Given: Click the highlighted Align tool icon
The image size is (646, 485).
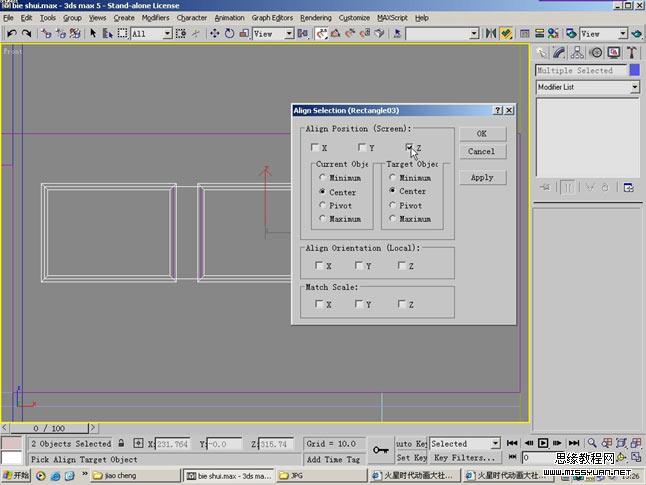Looking at the screenshot, I should [506, 33].
